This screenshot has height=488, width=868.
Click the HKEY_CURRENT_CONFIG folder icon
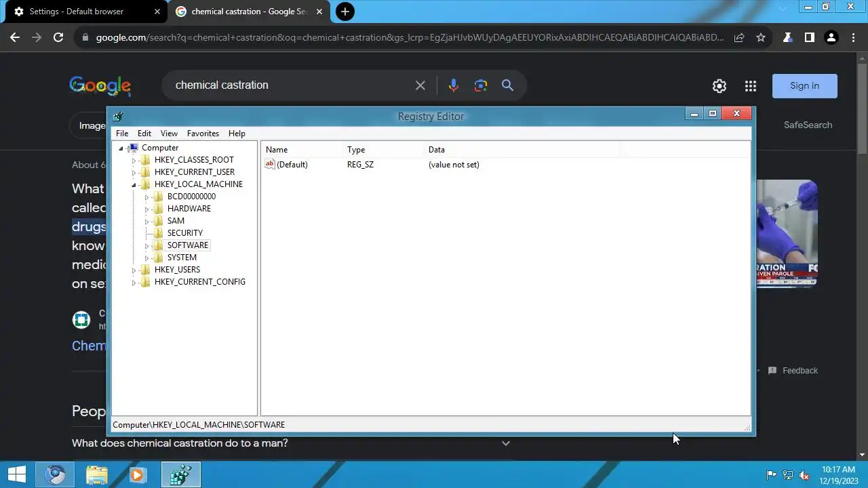pyautogui.click(x=145, y=282)
